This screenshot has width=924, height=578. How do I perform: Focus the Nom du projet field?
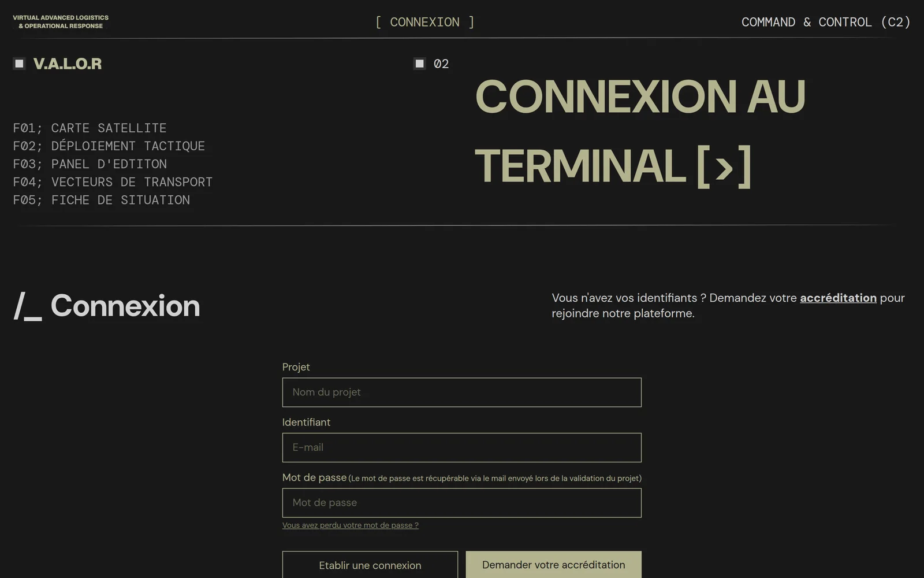click(x=461, y=392)
